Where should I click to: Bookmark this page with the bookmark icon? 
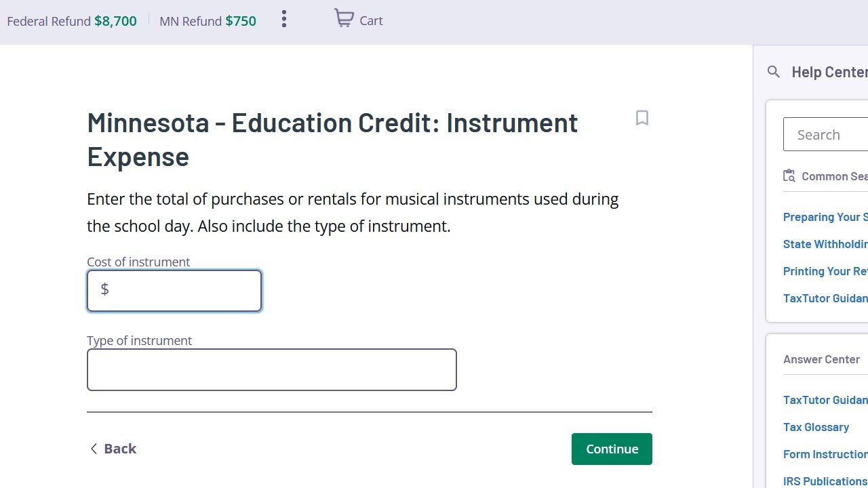(x=642, y=118)
